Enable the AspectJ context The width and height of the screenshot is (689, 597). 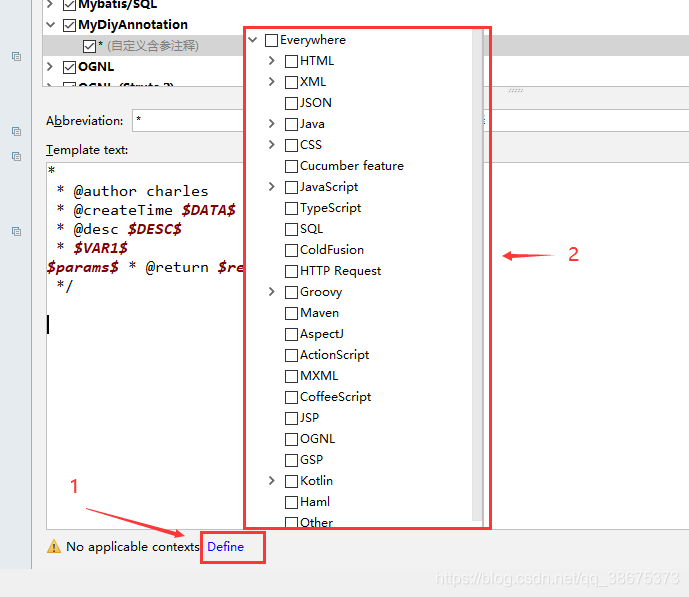point(291,335)
